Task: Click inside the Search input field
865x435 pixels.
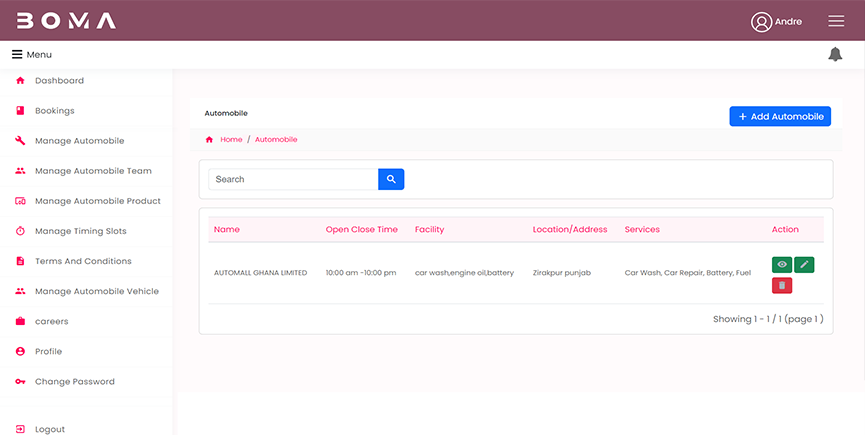Action: tap(293, 179)
